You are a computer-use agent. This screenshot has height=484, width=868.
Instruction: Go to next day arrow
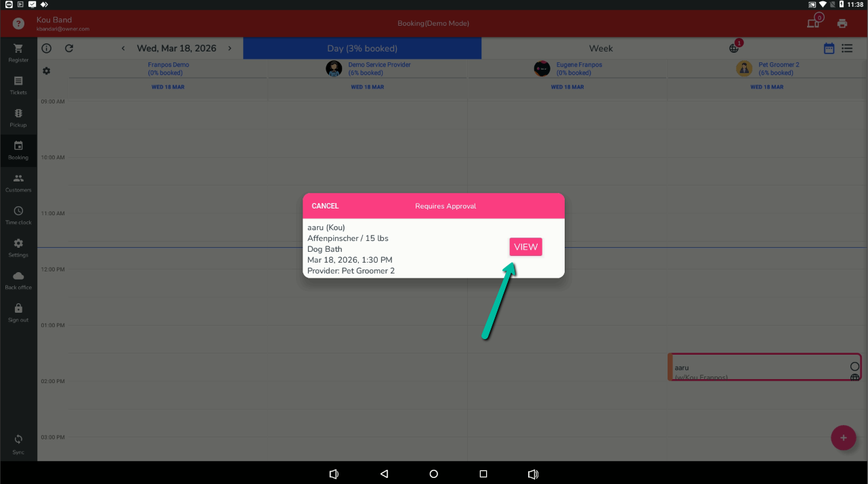coord(230,48)
